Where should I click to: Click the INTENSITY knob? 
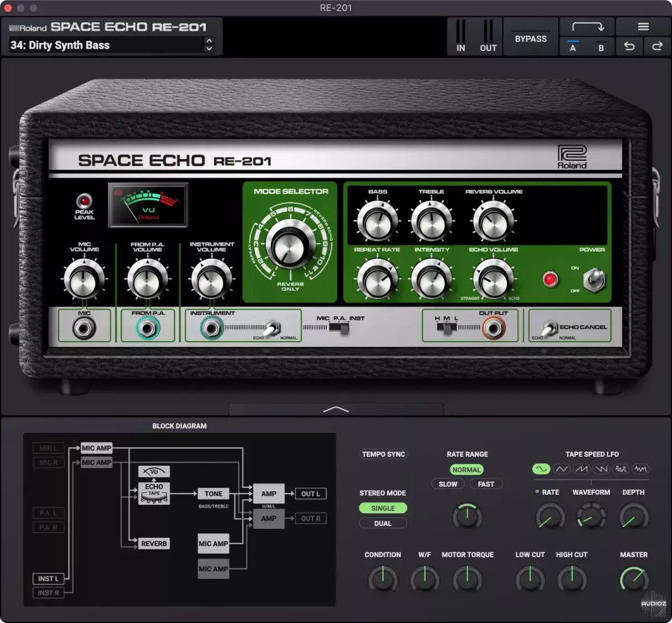coord(431,278)
